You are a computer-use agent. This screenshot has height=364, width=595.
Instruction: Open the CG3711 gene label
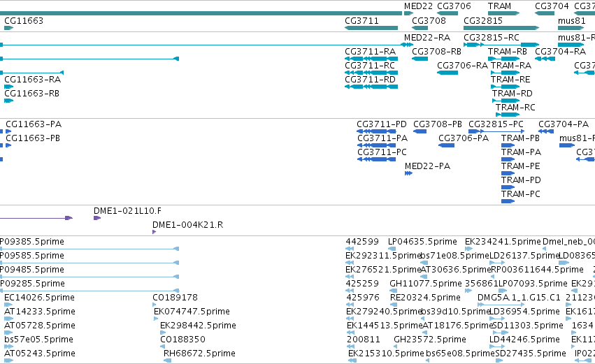pyautogui.click(x=361, y=21)
